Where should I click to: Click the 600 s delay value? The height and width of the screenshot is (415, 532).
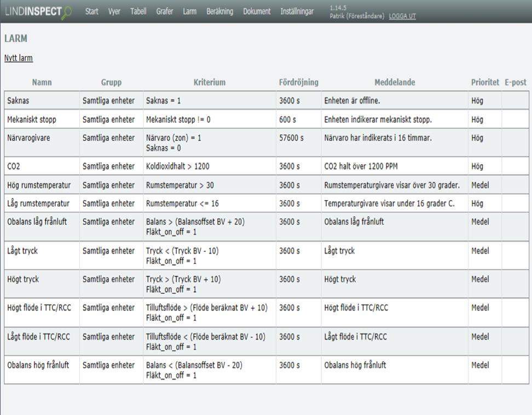click(x=287, y=119)
